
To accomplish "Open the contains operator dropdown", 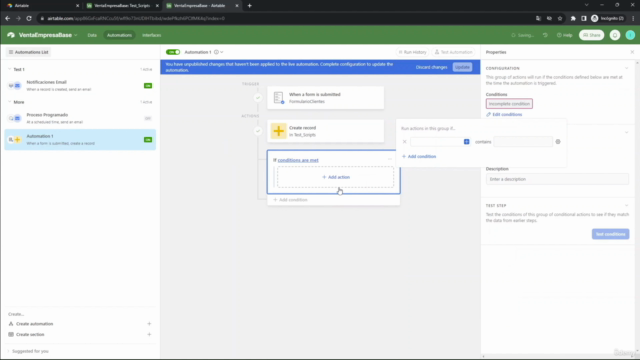I will [x=483, y=142].
